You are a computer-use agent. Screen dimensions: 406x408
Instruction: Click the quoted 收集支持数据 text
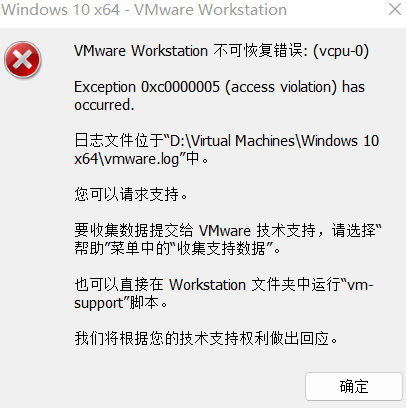[x=221, y=248]
